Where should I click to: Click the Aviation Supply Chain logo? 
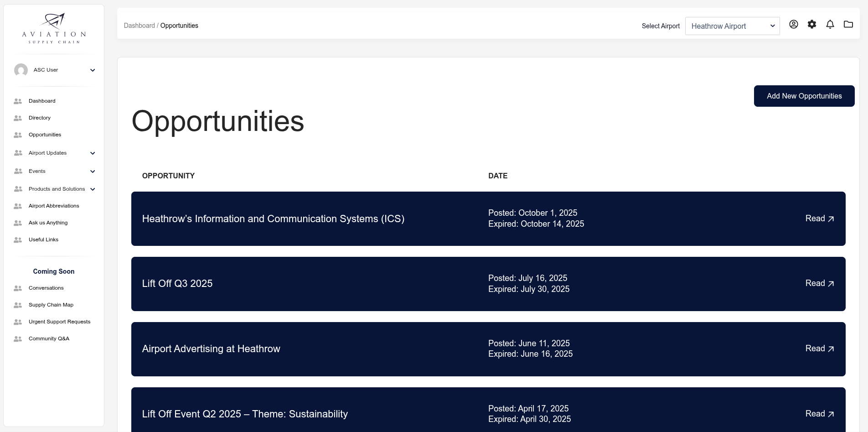point(54,28)
